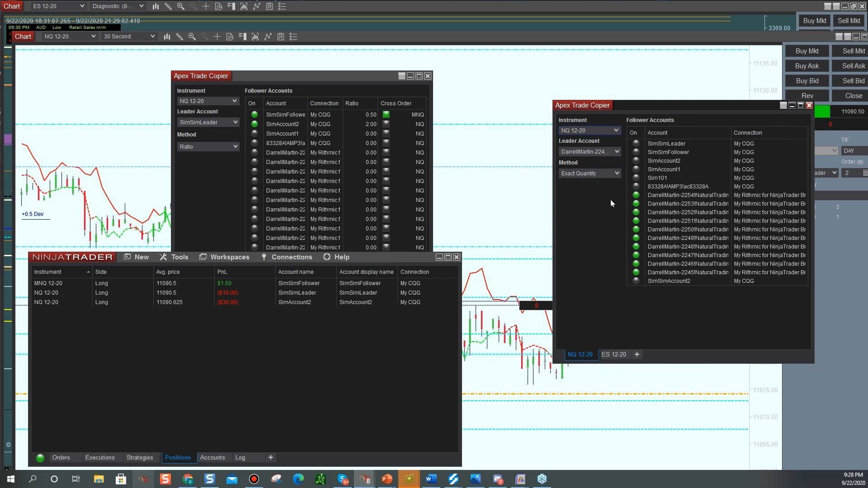Open Ratio Method dropdown in left copier
Screen dimensions: 868x488
tap(208, 147)
